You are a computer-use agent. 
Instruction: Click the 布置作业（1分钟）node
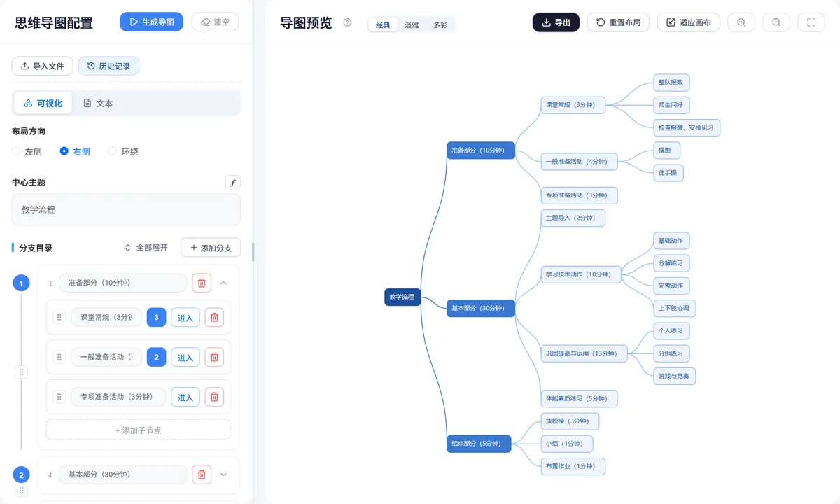coord(573,466)
